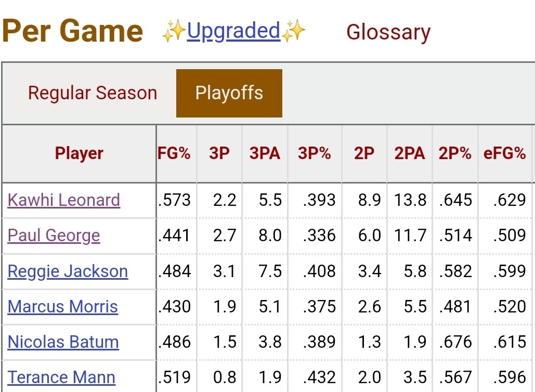
Task: Sort by the 3PA column header
Action: 265,153
